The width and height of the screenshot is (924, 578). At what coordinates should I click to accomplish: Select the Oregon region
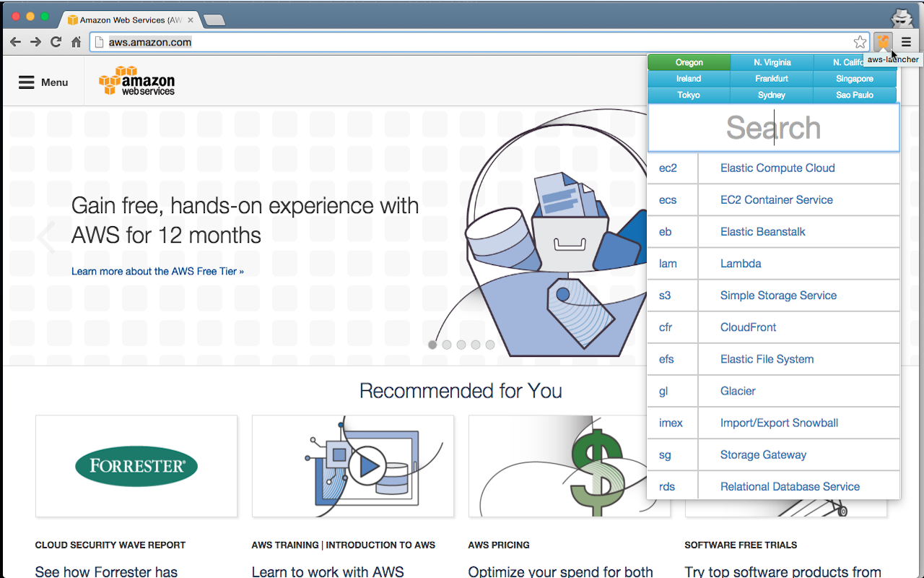click(x=689, y=62)
